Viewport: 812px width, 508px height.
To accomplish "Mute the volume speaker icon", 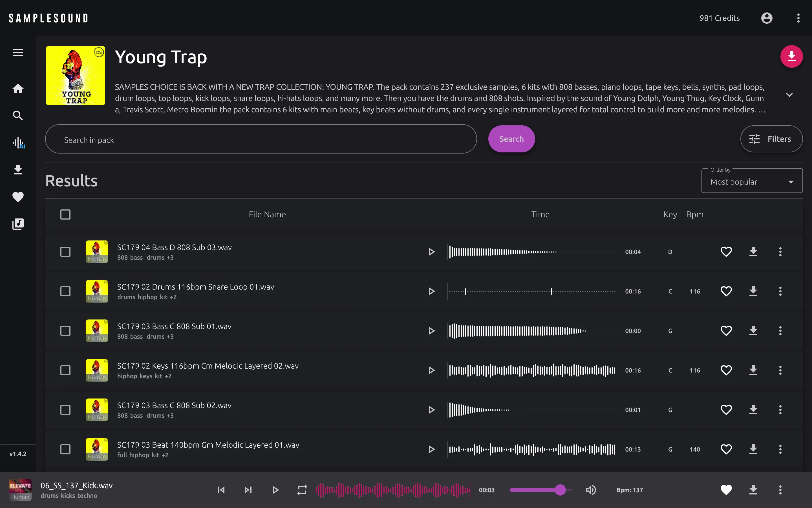I will [x=591, y=490].
